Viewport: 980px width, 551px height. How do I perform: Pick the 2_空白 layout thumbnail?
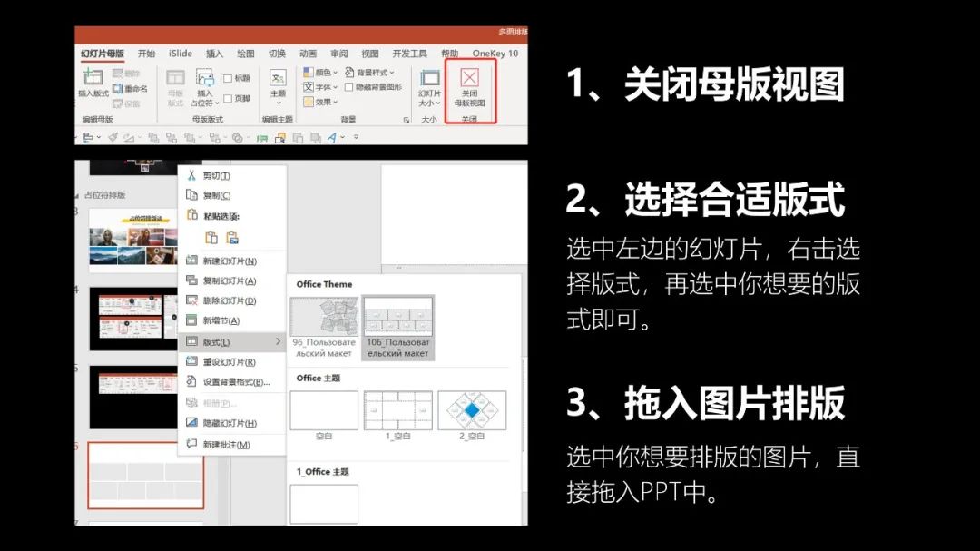pyautogui.click(x=472, y=410)
